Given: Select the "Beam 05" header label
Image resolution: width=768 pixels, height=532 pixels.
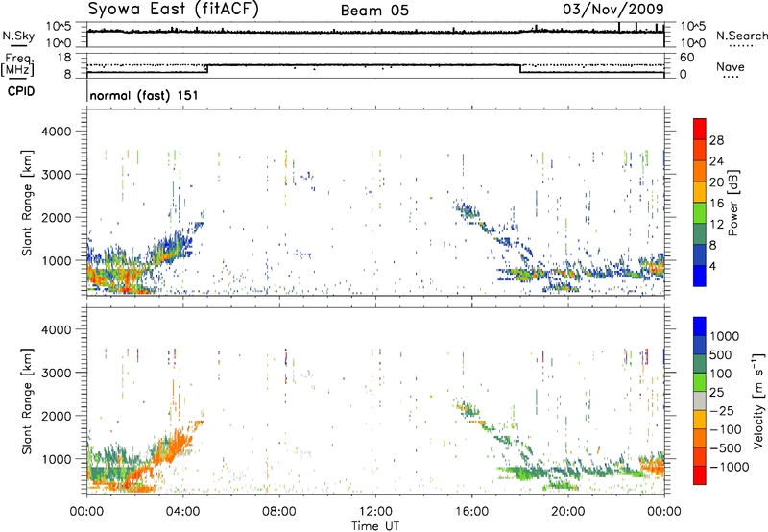Looking at the screenshot, I should click(374, 11).
